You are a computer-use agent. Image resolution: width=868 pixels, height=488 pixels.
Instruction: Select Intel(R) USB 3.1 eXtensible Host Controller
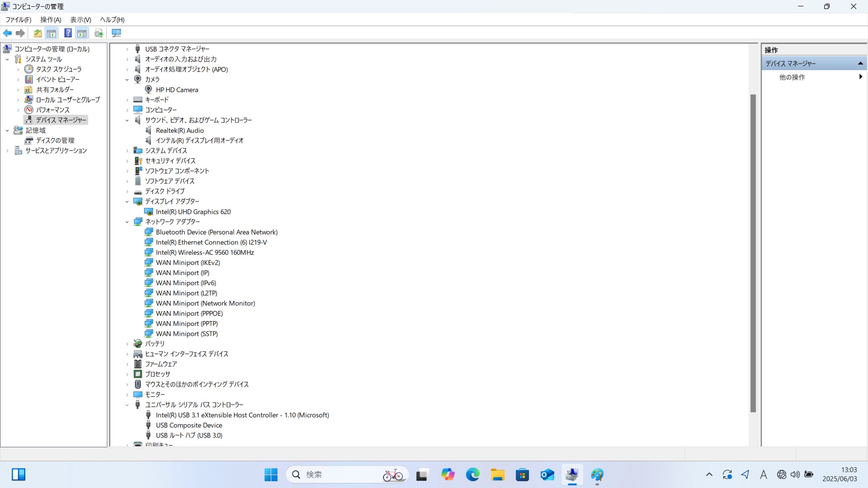pos(242,415)
